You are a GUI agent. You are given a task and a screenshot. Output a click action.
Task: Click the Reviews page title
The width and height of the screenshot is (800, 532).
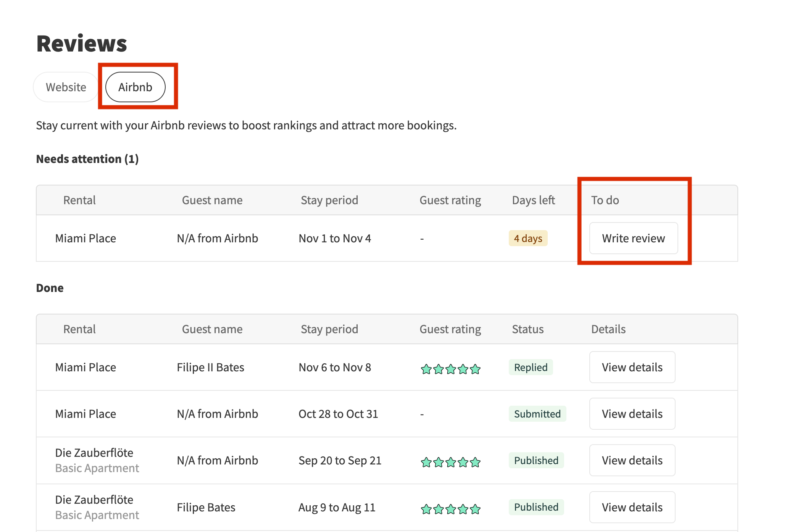point(82,43)
